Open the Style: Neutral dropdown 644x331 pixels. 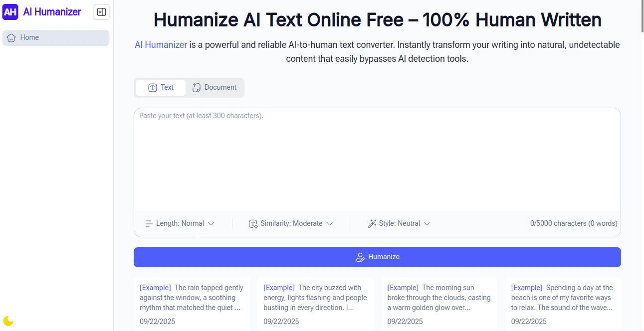[399, 223]
